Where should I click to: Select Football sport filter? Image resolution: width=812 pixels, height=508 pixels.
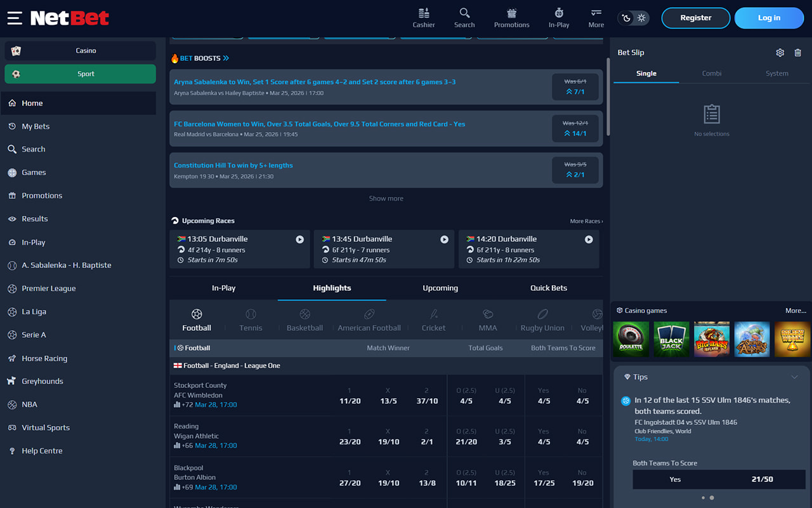[197, 320]
